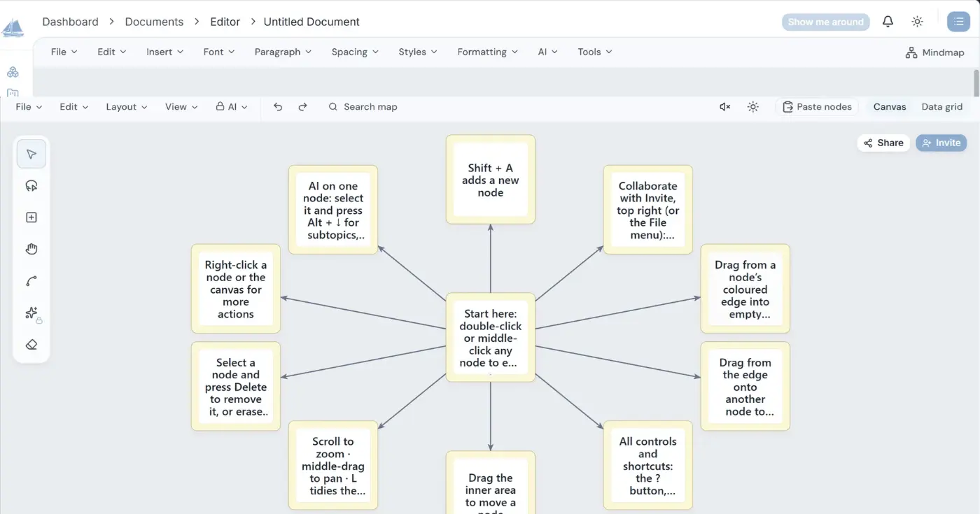Expand the editor File menu
Viewport: 980px width, 514px height.
pyautogui.click(x=64, y=52)
